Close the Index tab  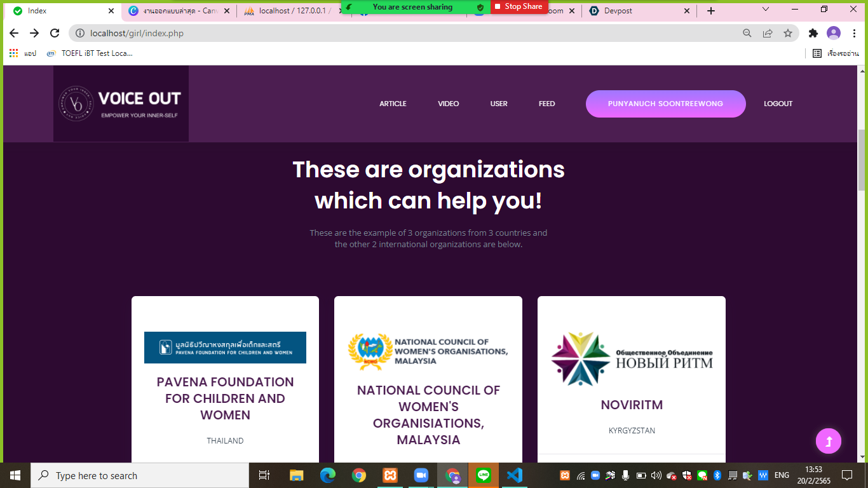tap(111, 11)
